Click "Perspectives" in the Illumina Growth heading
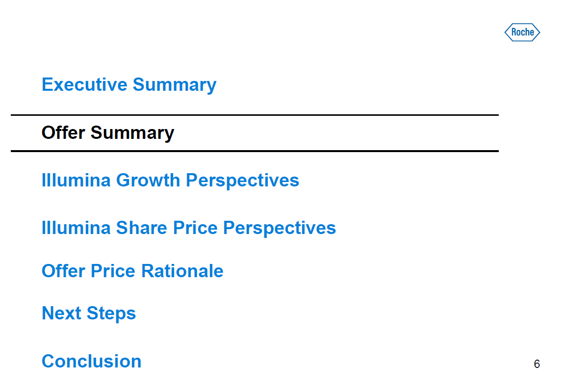564x392 pixels. 242,180
